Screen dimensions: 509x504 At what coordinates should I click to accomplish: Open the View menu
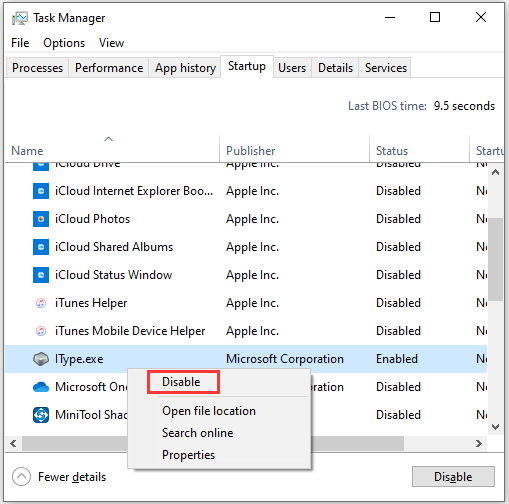pos(111,43)
